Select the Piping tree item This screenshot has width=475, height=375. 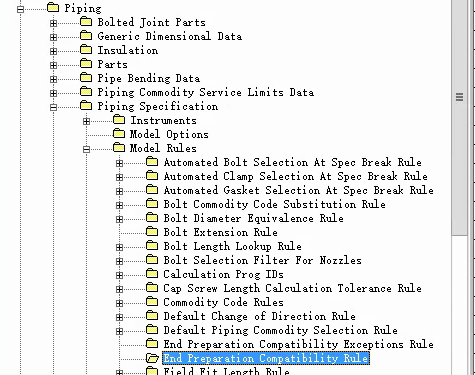point(83,9)
